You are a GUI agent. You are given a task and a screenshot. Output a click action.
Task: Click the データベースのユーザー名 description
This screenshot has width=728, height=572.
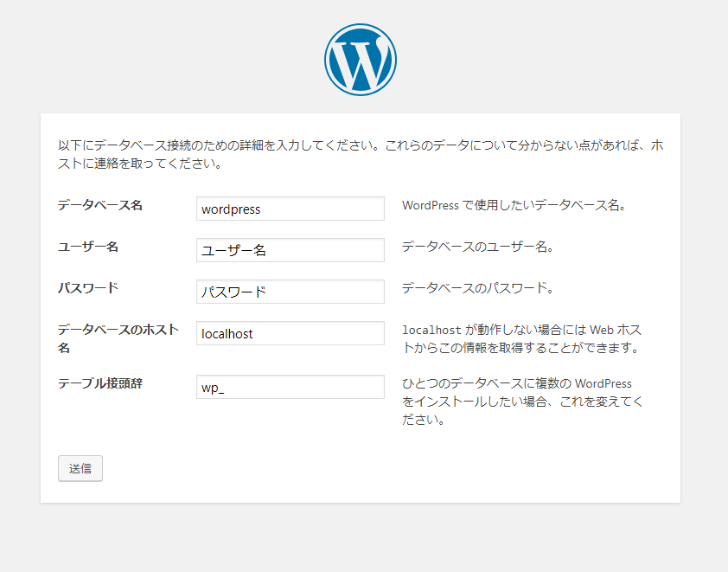click(x=478, y=247)
